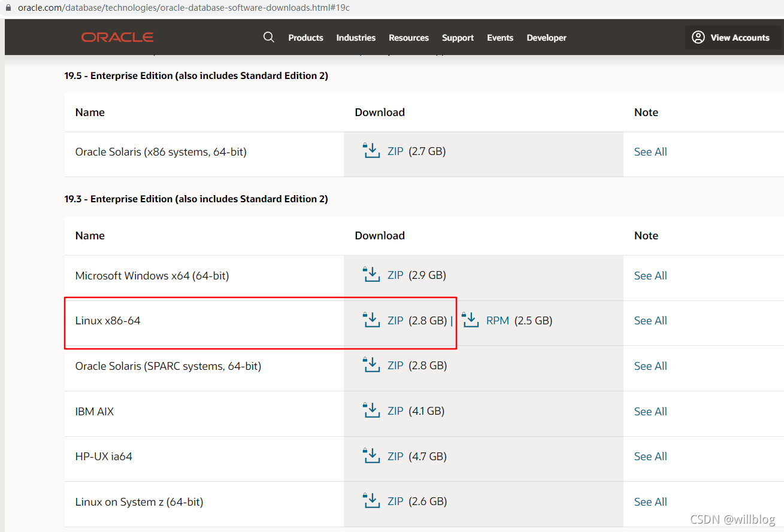Download ZIP for HP-UX ia64
Image resolution: width=784 pixels, height=532 pixels.
coord(395,457)
